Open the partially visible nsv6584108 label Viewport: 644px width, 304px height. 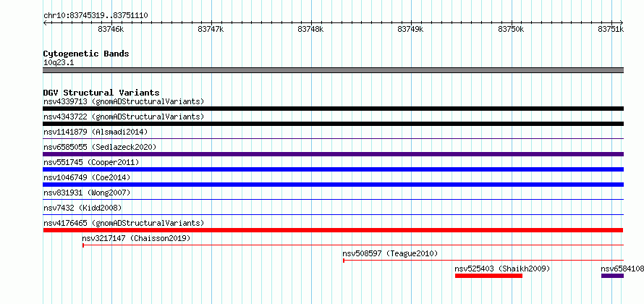tap(622, 269)
